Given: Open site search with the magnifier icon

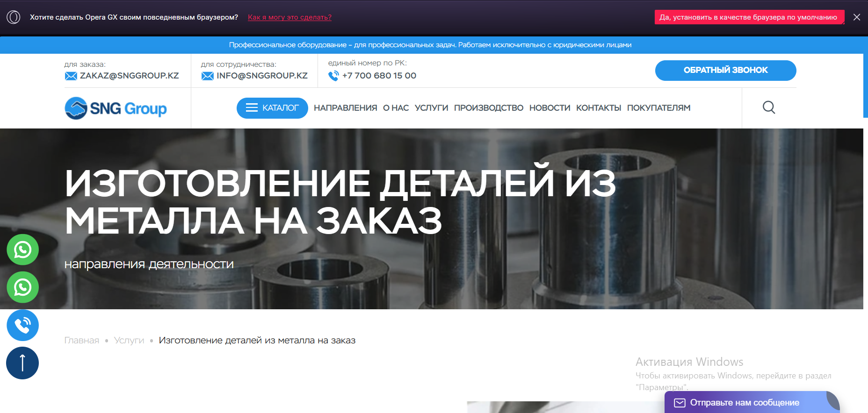Looking at the screenshot, I should tap(769, 107).
